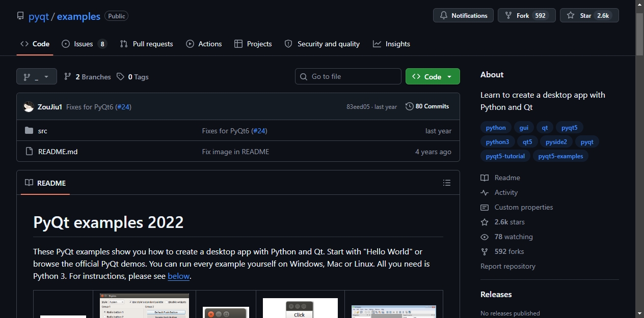Click the qt5 topic tag
644x318 pixels.
pyautogui.click(x=527, y=142)
